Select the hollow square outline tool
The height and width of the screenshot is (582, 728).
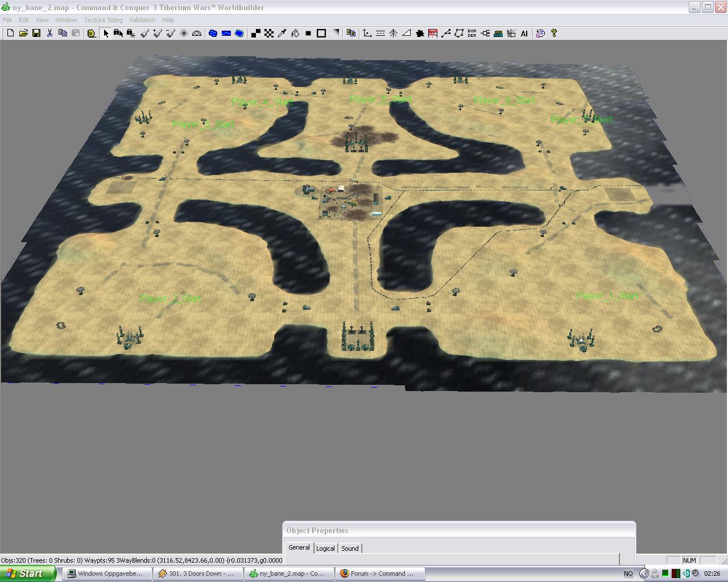pyautogui.click(x=321, y=34)
